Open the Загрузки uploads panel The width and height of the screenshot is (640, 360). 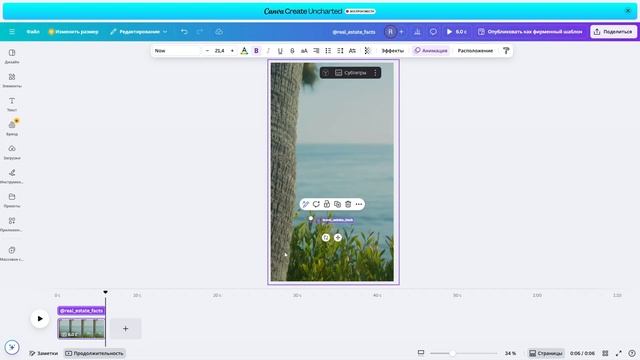click(12, 152)
